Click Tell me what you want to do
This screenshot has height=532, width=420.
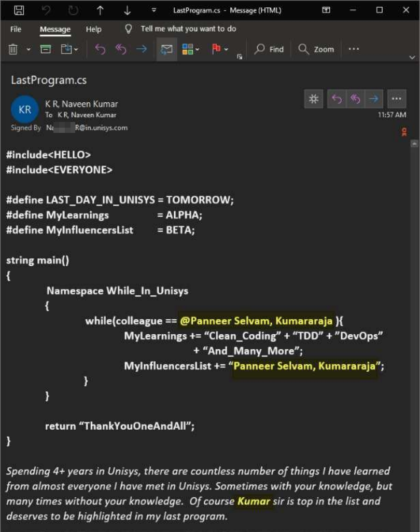tap(188, 29)
